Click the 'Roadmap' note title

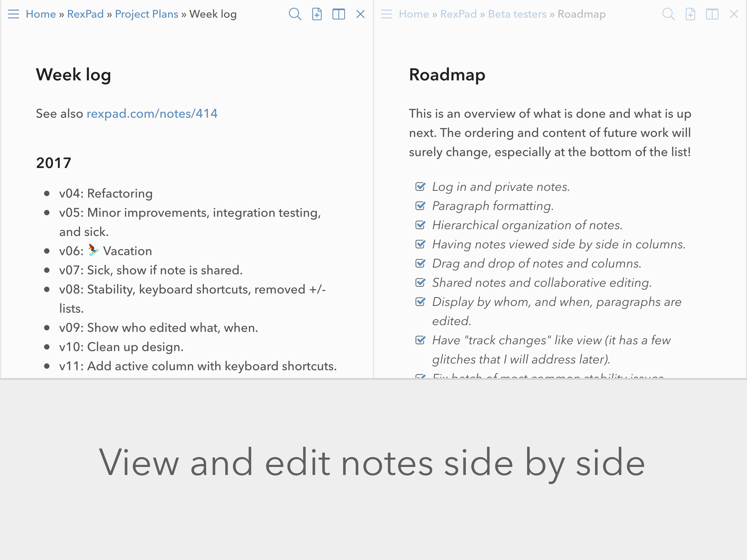[x=447, y=75]
